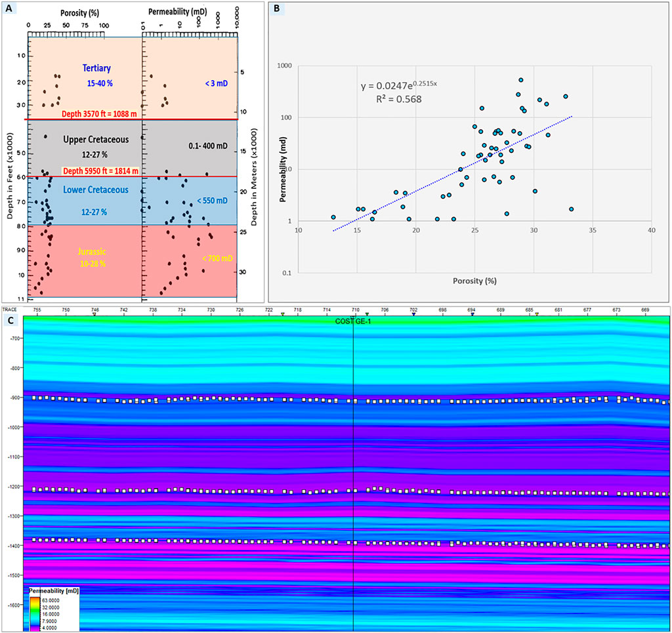
Task: Click trace number 677
Action: tap(587, 310)
